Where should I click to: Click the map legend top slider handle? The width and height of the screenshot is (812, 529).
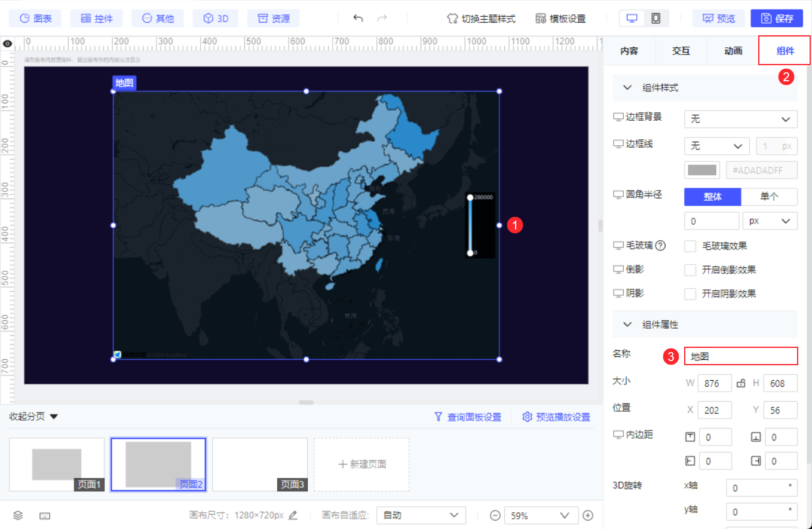(470, 197)
